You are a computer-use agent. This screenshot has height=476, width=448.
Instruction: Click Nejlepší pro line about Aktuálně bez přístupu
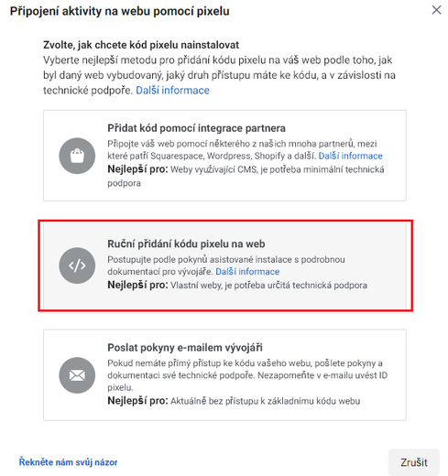click(234, 401)
